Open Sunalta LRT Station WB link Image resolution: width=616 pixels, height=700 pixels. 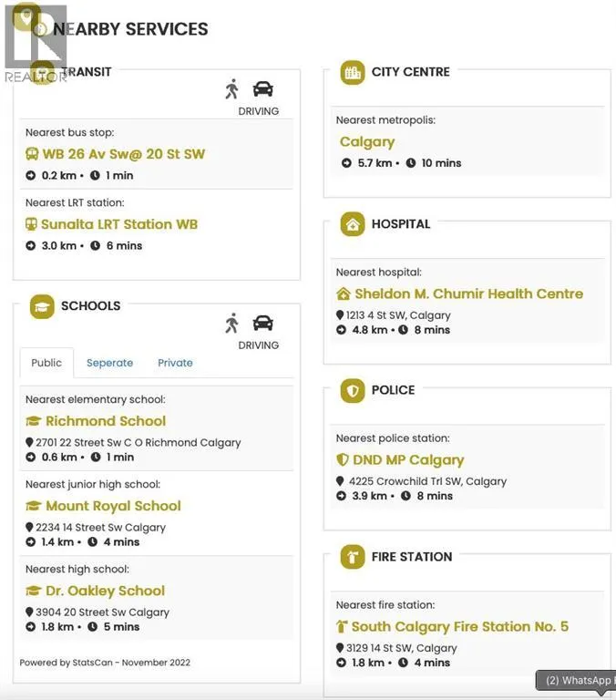click(x=118, y=224)
